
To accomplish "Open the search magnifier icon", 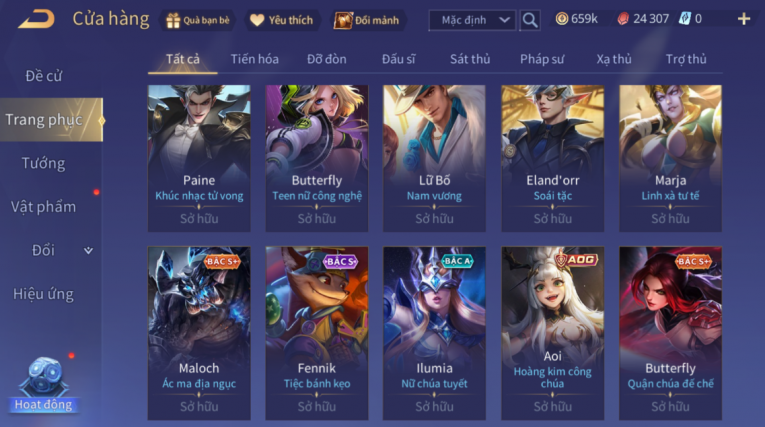I will [x=530, y=20].
